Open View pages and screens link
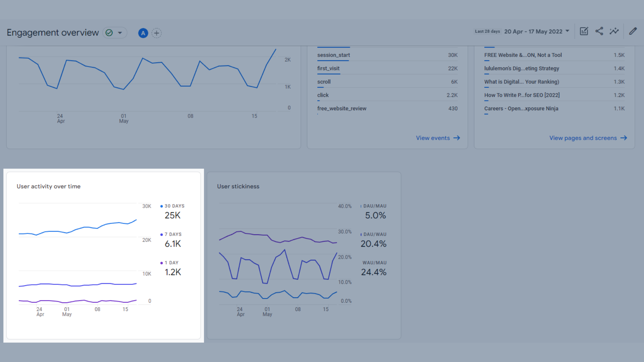The height and width of the screenshot is (362, 644). click(583, 138)
